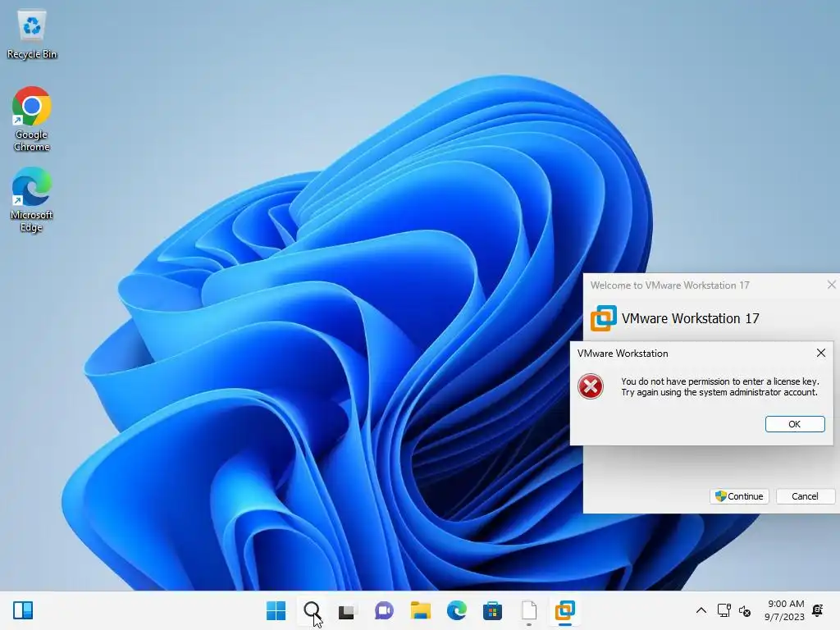Open the Chat app in the taskbar
This screenshot has height=630, width=840.
384,610
